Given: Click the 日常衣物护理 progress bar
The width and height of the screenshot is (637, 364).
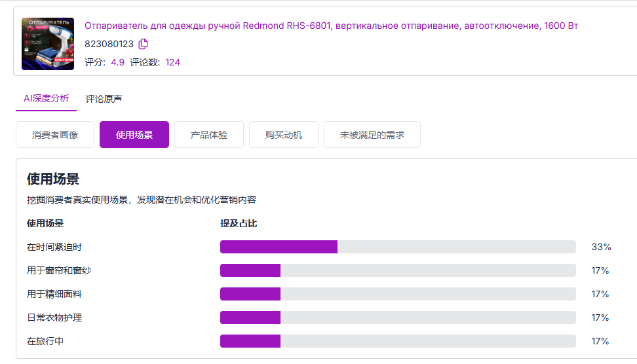Looking at the screenshot, I should [x=398, y=318].
